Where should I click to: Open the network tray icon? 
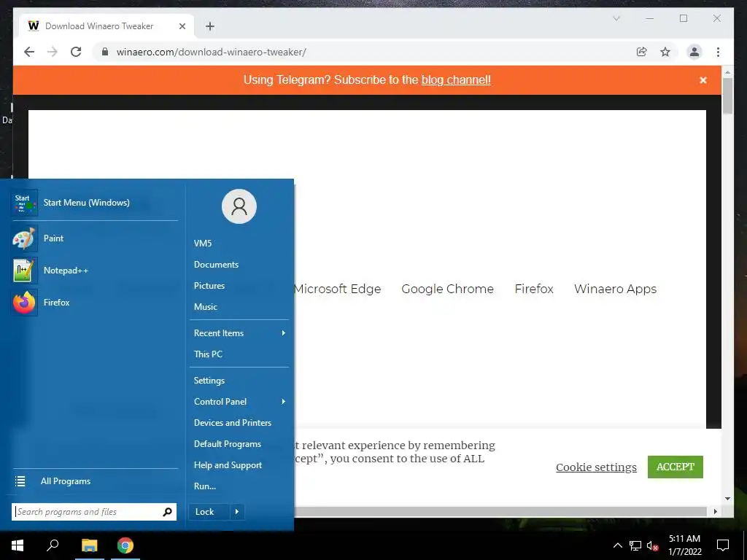[x=635, y=545]
